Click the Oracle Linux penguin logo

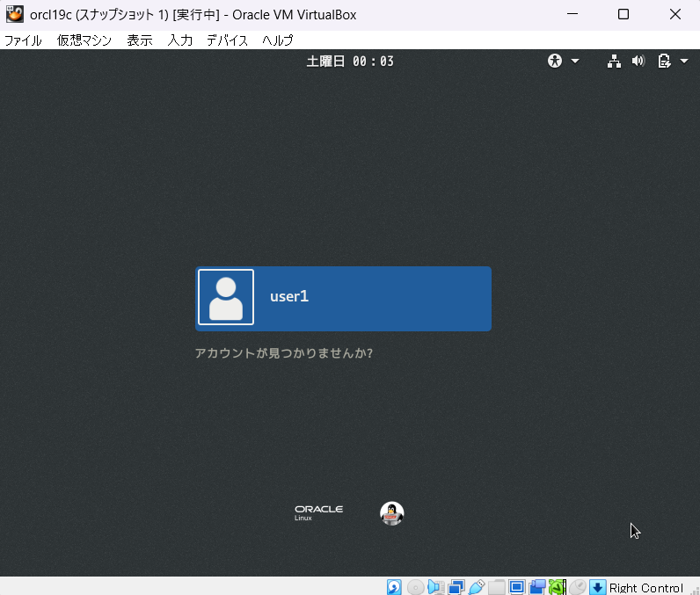391,513
